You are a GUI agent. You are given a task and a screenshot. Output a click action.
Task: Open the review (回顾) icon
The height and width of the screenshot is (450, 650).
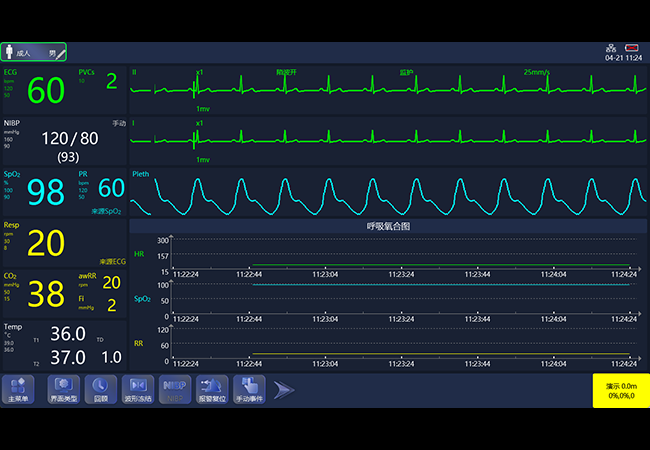pos(100,389)
